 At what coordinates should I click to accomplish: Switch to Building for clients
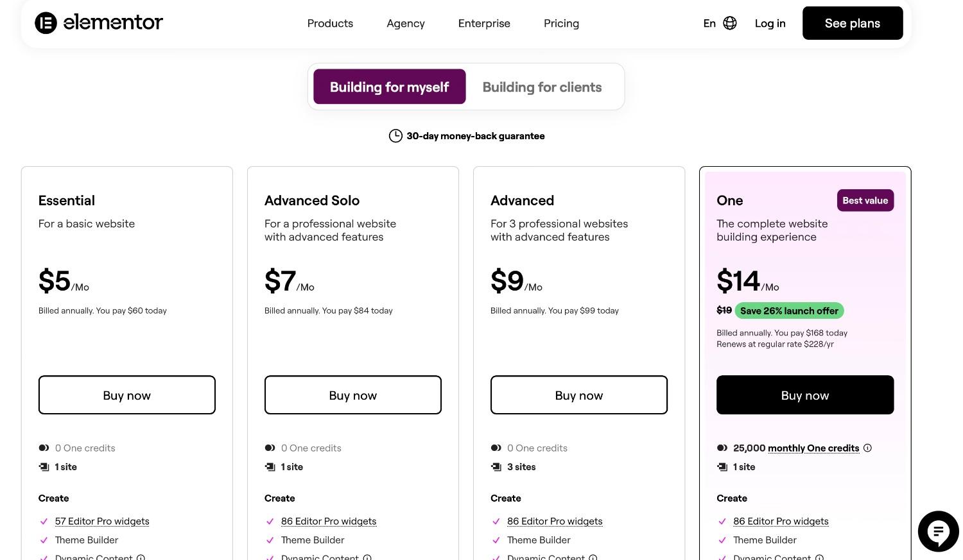pos(542,87)
